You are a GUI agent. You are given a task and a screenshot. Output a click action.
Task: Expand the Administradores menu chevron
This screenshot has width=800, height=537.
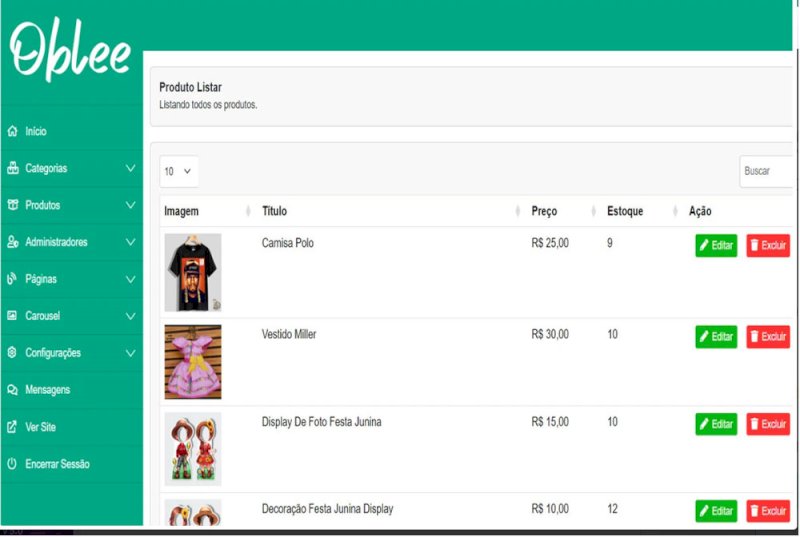tap(130, 242)
